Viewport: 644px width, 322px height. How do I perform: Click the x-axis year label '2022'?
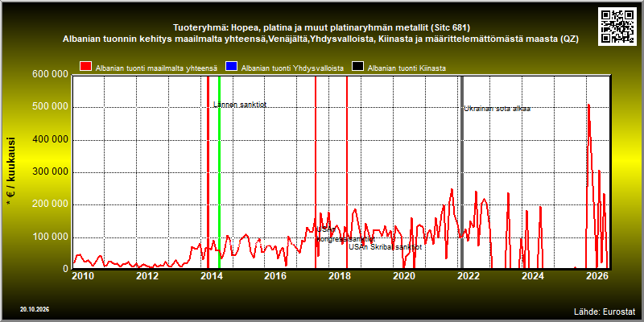point(469,275)
